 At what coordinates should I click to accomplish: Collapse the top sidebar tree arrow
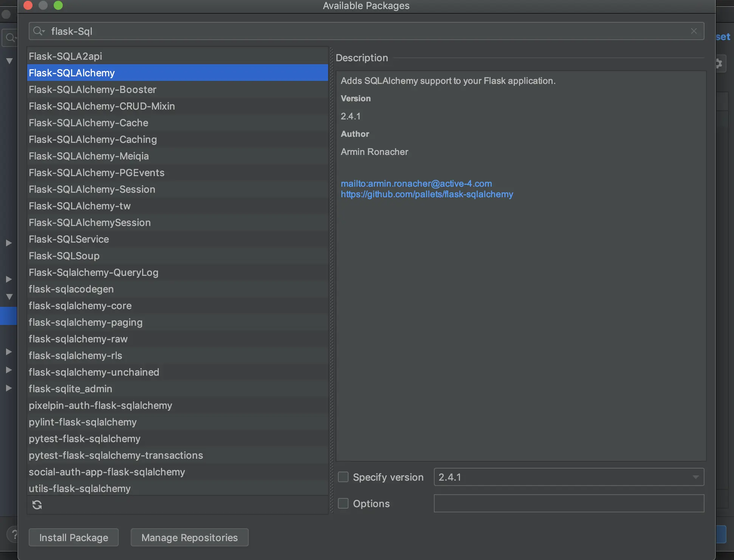pyautogui.click(x=9, y=61)
